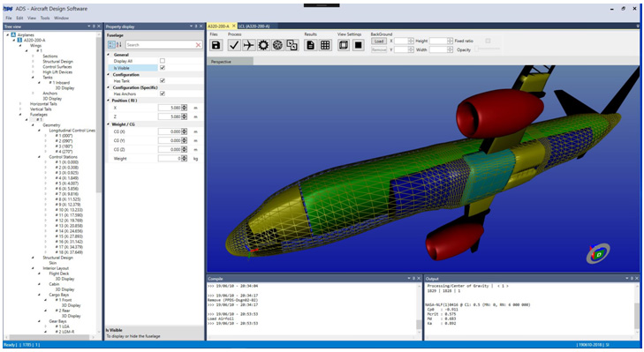Enable the Display All checkbox
The width and height of the screenshot is (644, 352).
point(163,61)
